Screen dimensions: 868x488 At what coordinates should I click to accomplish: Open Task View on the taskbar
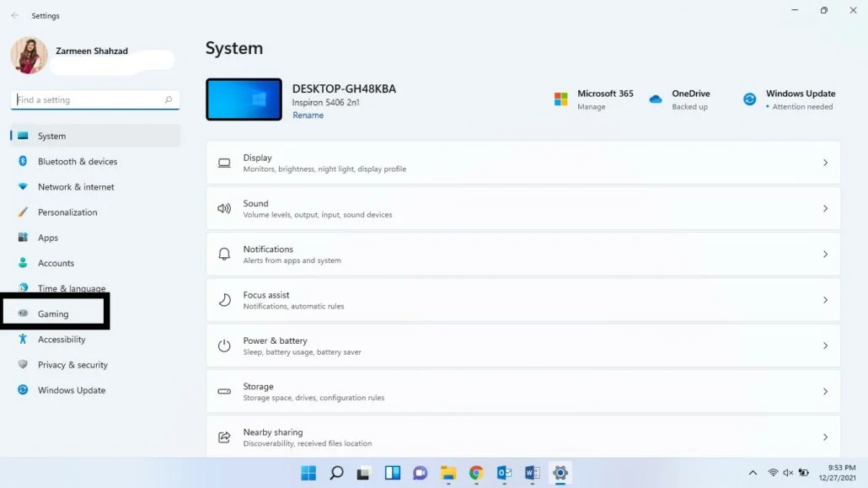click(363, 473)
